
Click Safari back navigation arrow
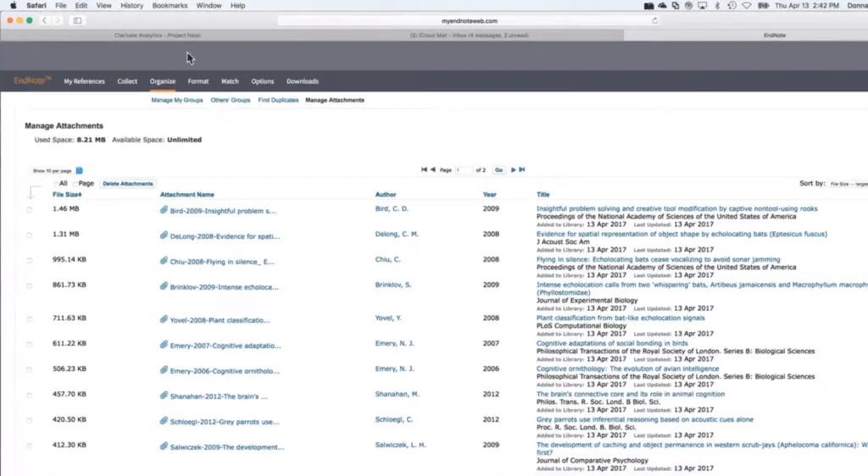[44, 20]
